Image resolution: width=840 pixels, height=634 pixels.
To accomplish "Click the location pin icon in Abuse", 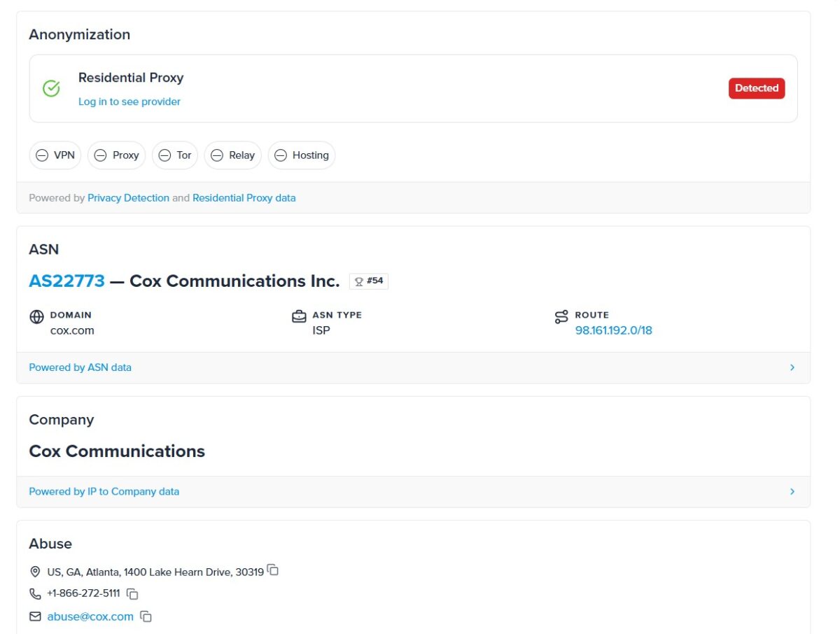I will (x=35, y=572).
